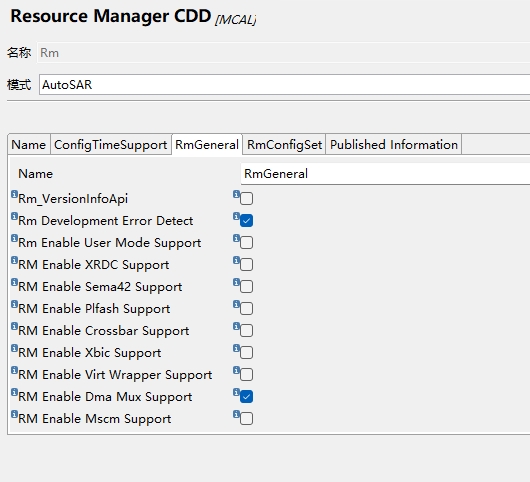The height and width of the screenshot is (482, 530).
Task: Click info icon left of RM Enable Mscm Support label
Action: [14, 414]
